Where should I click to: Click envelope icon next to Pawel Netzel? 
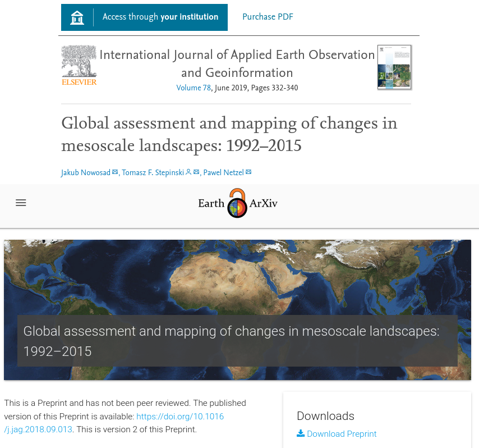[x=248, y=172]
